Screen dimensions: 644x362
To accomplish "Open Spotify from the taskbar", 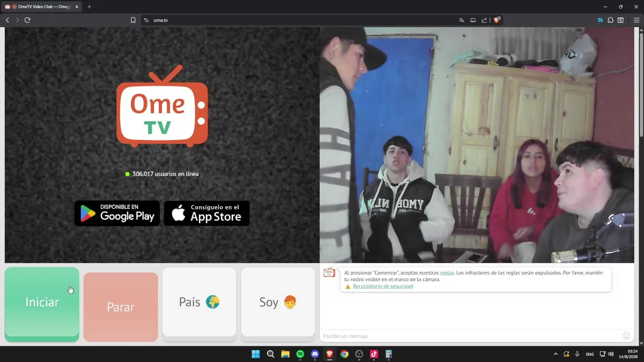I will point(300,354).
